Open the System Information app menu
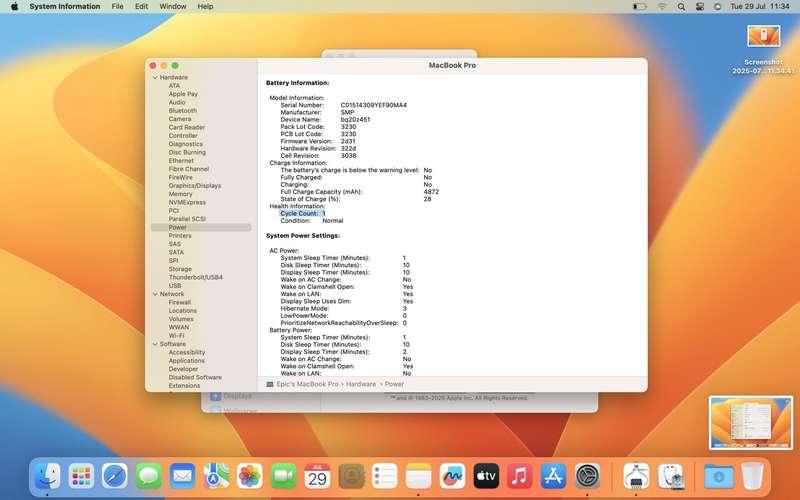Image resolution: width=800 pixels, height=500 pixels. click(65, 7)
